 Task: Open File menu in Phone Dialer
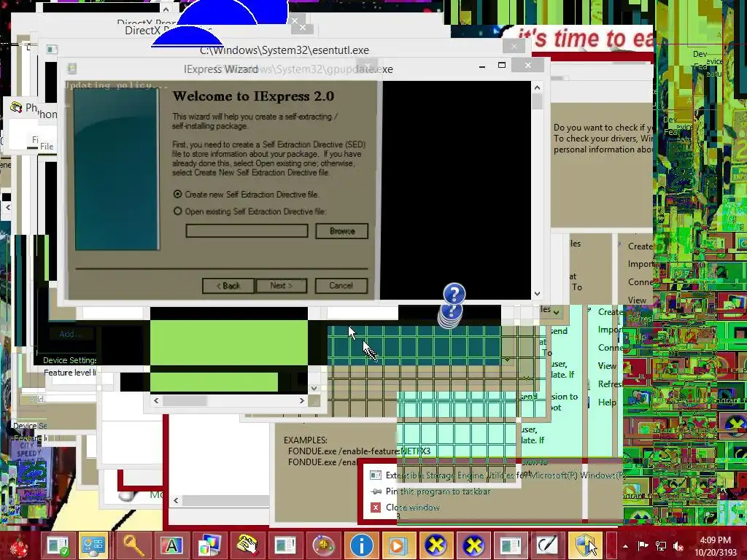pyautogui.click(x=47, y=146)
